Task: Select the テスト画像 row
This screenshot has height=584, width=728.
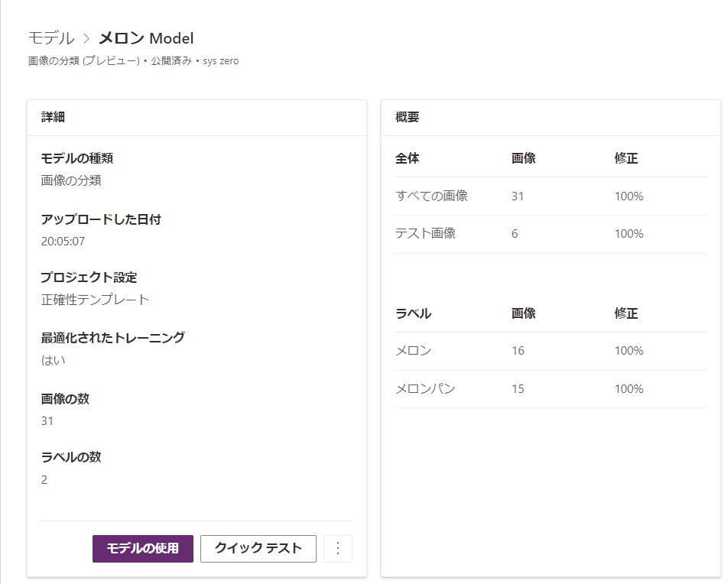Action: pos(551,234)
